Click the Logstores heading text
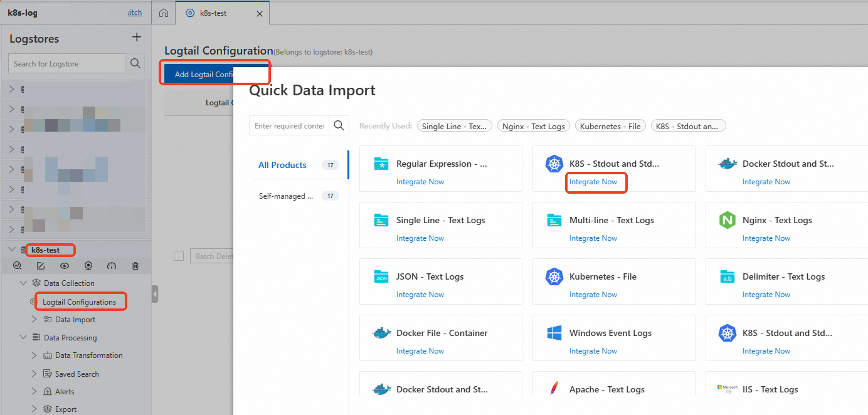This screenshot has height=415, width=868. (x=34, y=39)
